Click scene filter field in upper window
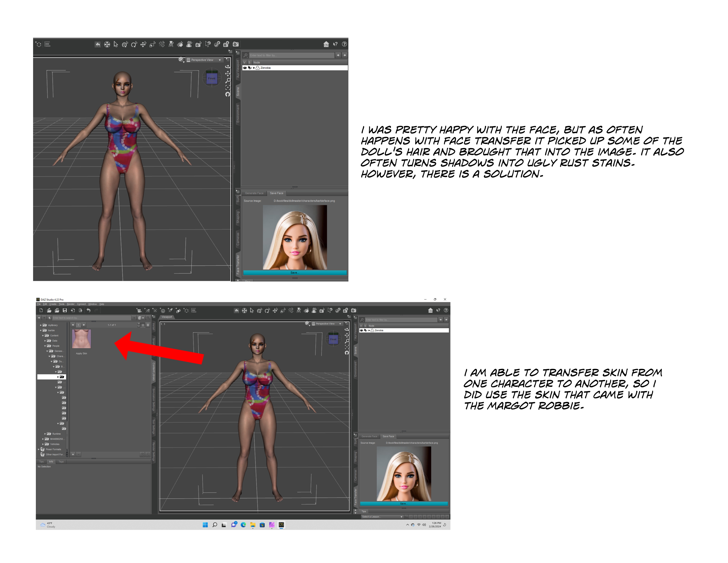Screen dimensions: 728x563 [292, 55]
